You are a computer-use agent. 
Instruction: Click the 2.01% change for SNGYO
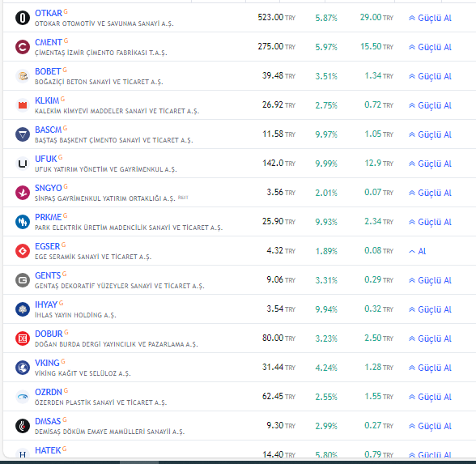326,193
